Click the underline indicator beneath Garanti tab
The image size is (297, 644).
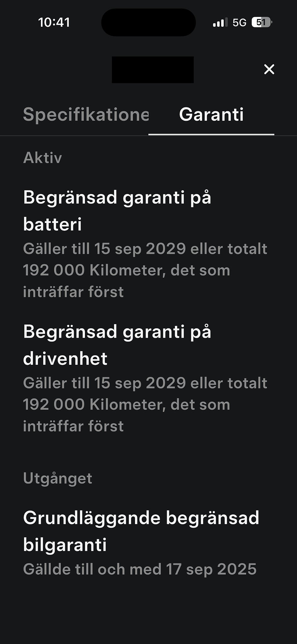211,134
